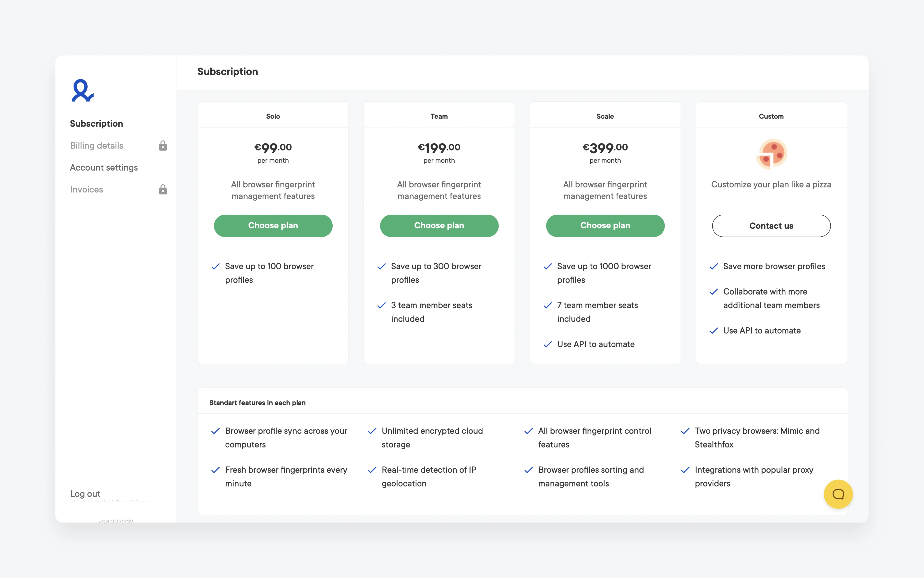
Task: Open Subscription in the sidebar
Action: click(97, 123)
